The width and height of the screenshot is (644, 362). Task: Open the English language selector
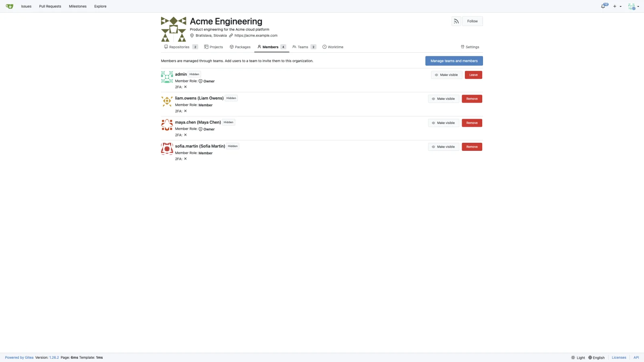(x=597, y=358)
